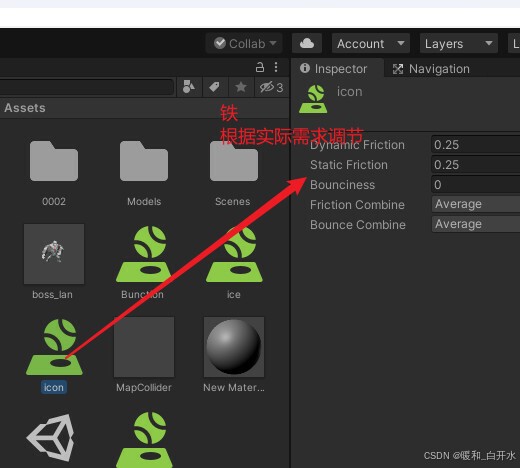This screenshot has width=520, height=468.
Task: Select the Scenes folder
Action: click(234, 161)
